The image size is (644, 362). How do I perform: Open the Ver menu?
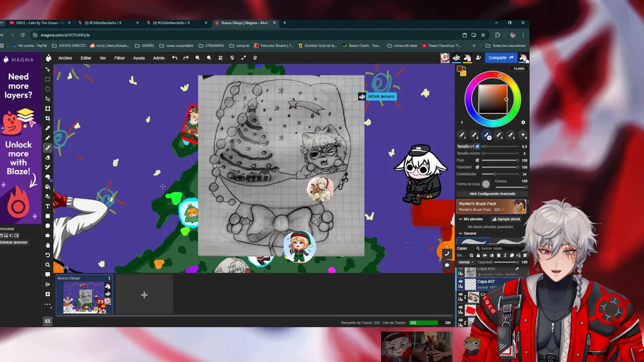point(103,58)
